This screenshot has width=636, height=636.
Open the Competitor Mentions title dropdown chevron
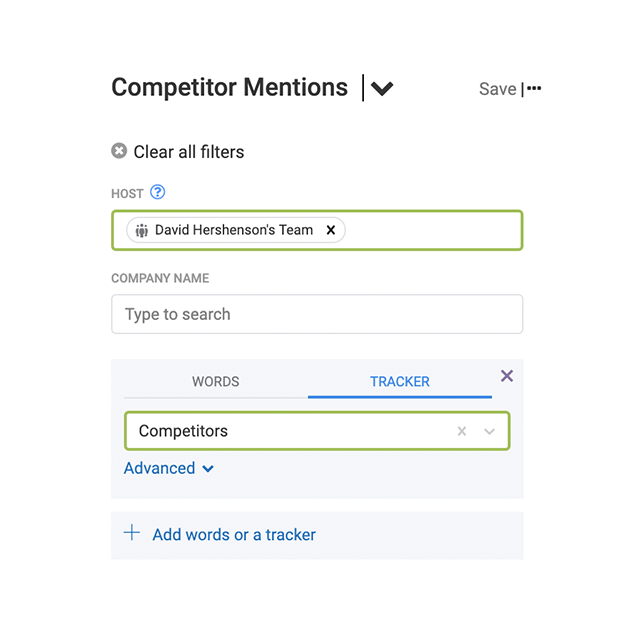click(x=382, y=89)
